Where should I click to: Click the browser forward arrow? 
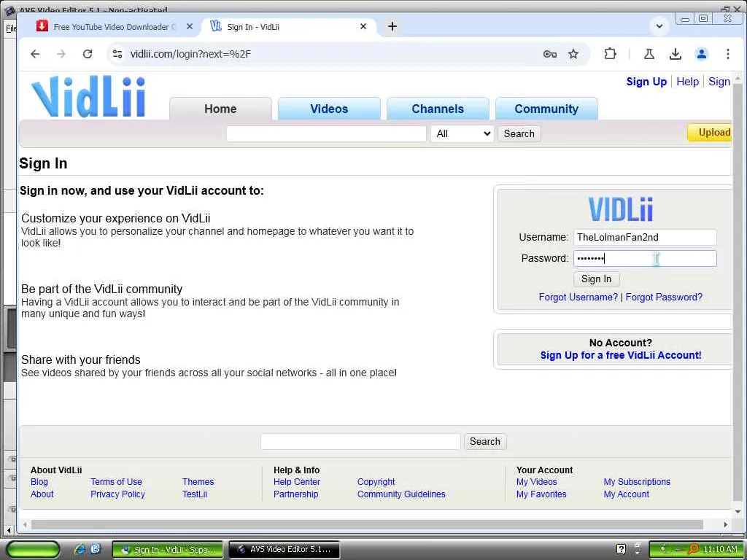coord(61,54)
